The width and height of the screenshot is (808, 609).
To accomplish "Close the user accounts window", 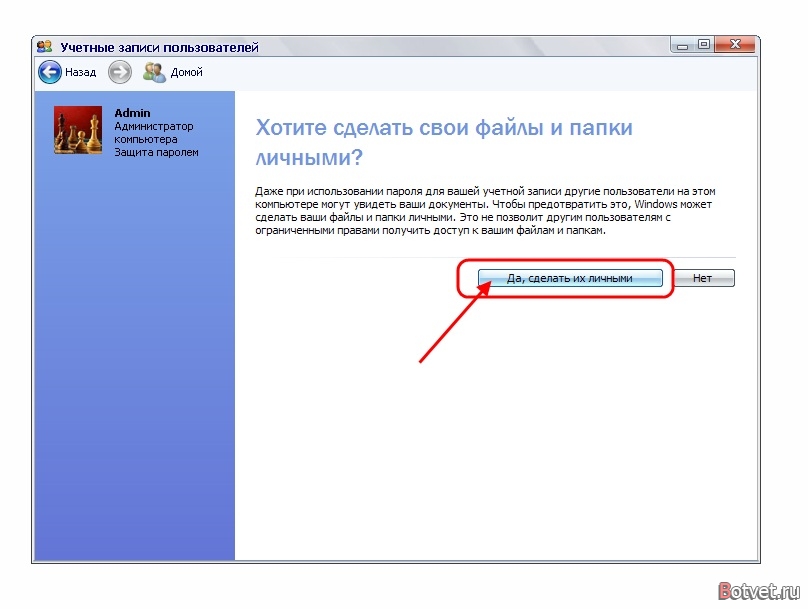I will click(735, 45).
